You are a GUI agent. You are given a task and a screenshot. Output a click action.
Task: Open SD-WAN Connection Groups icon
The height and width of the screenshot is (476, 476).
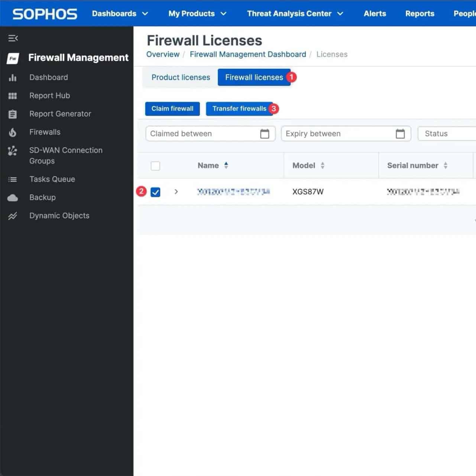[12, 151]
